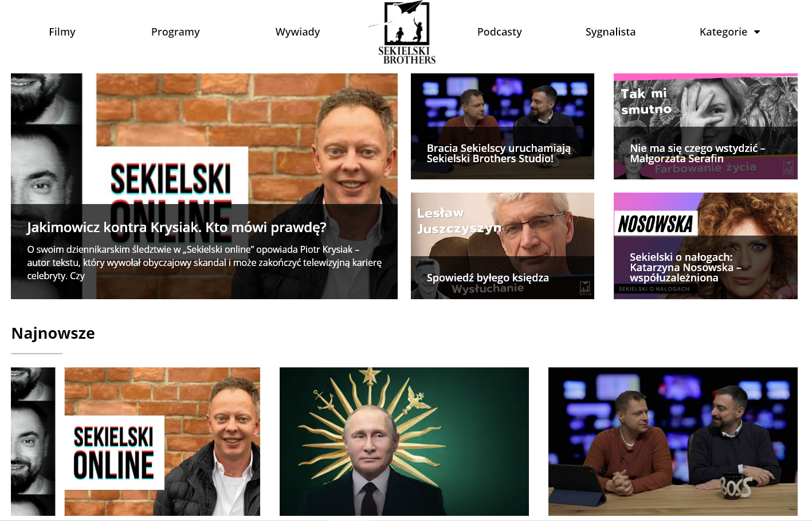Expand the Kategorie dropdown arrow
812x521 pixels.
757,32
